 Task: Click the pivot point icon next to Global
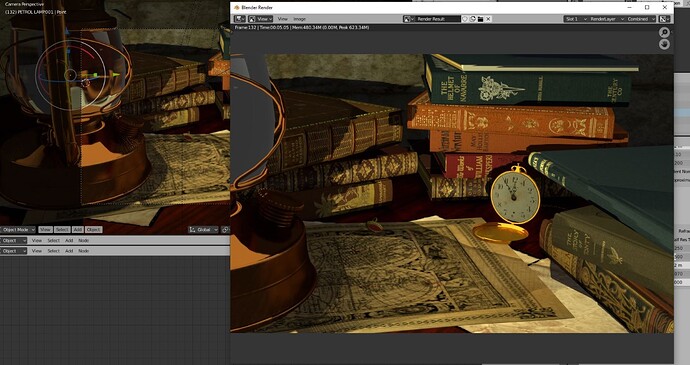225,230
